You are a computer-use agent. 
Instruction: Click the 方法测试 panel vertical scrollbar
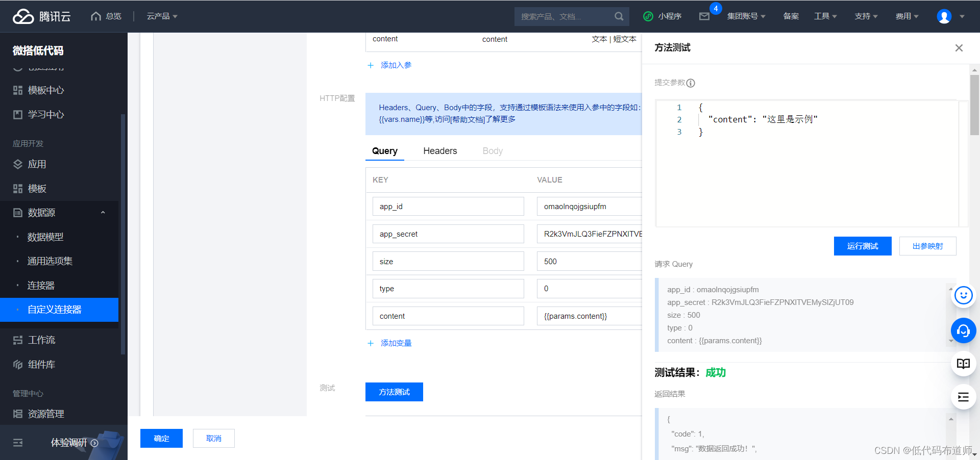tap(974, 105)
